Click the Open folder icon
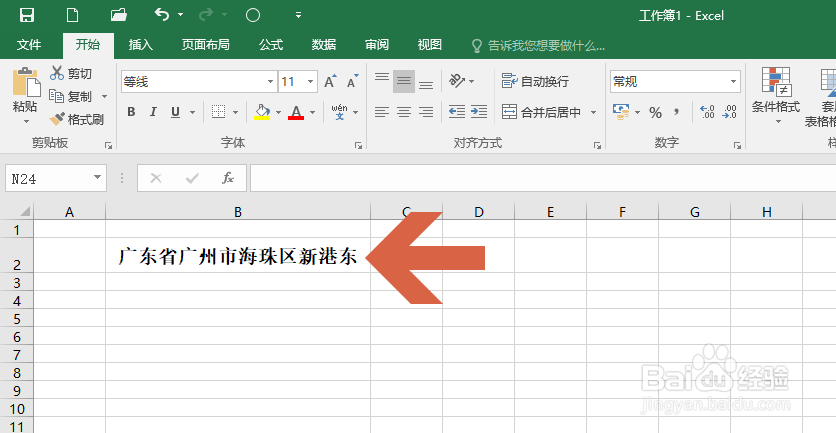Screen dimensions: 836x433 (118, 15)
